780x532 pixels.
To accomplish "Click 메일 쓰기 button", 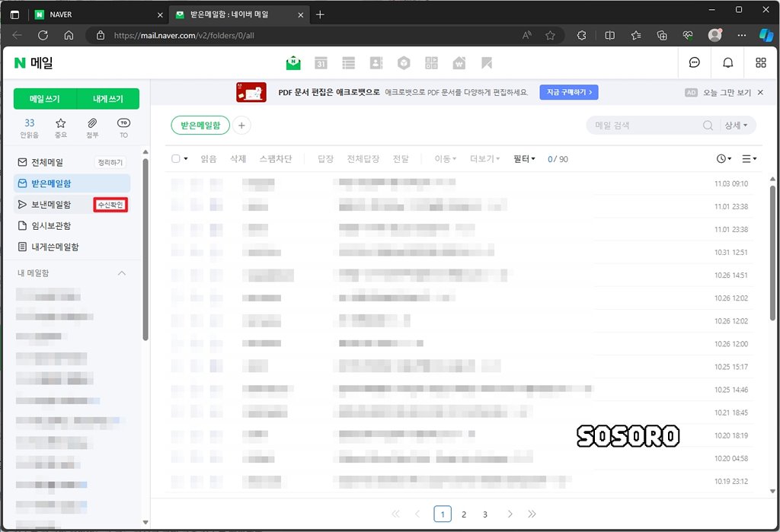I will pyautogui.click(x=45, y=99).
